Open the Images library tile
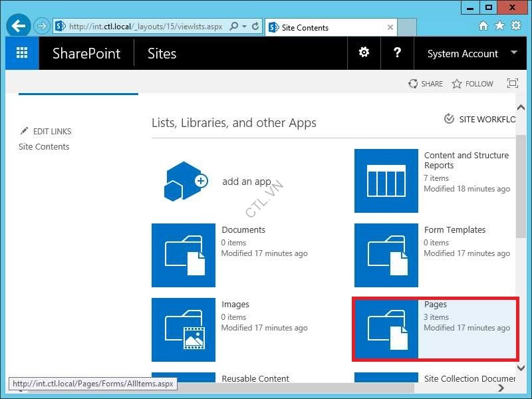This screenshot has height=399, width=532. 184,330
